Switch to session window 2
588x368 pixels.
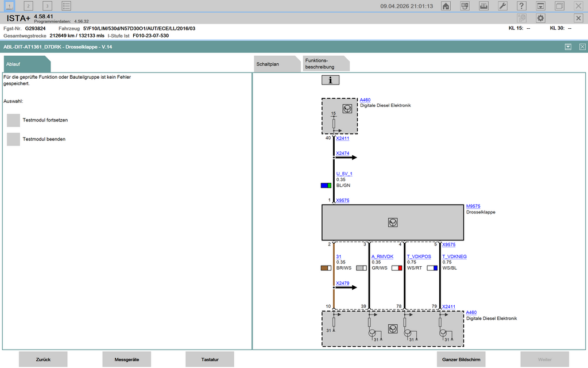pyautogui.click(x=29, y=6)
